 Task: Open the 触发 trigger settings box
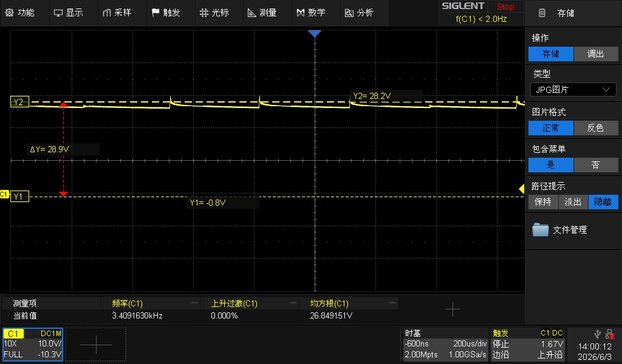click(528, 344)
